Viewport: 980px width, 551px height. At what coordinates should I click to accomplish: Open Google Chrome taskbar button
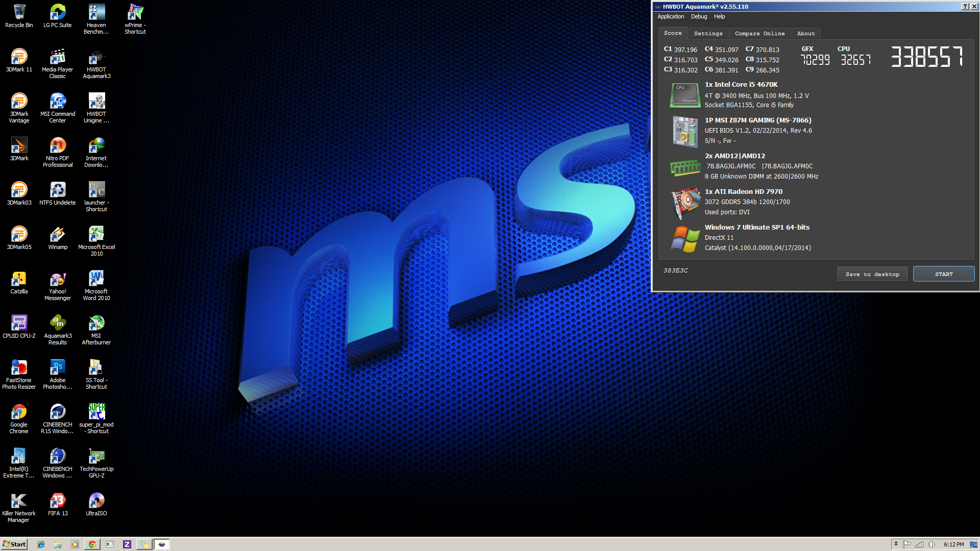pyautogui.click(x=92, y=544)
